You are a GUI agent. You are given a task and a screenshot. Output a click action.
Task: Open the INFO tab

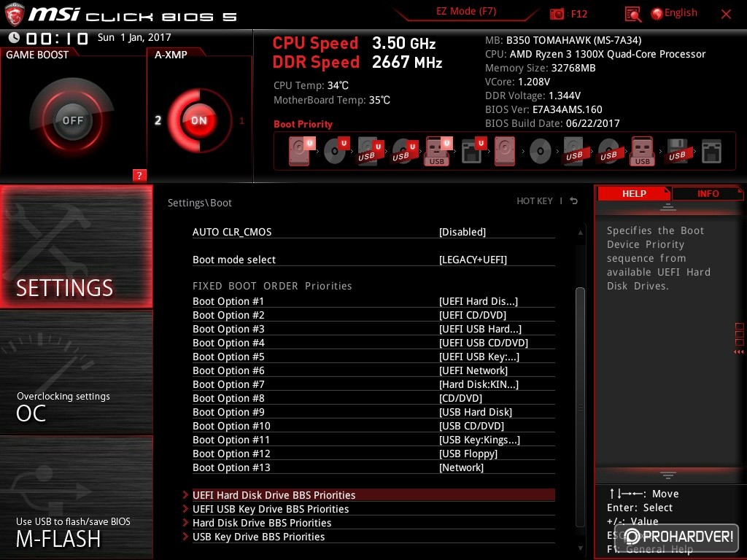(708, 193)
